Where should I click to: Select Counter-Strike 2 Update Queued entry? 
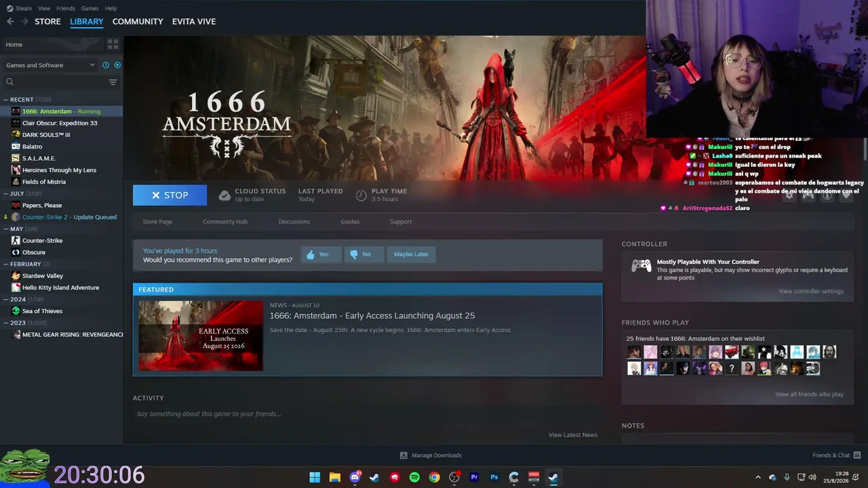point(69,217)
